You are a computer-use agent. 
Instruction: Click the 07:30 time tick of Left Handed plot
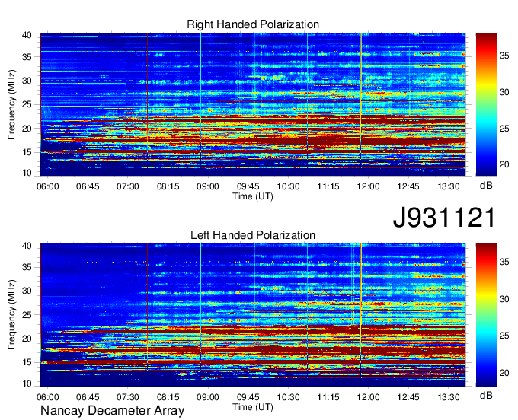127,397
